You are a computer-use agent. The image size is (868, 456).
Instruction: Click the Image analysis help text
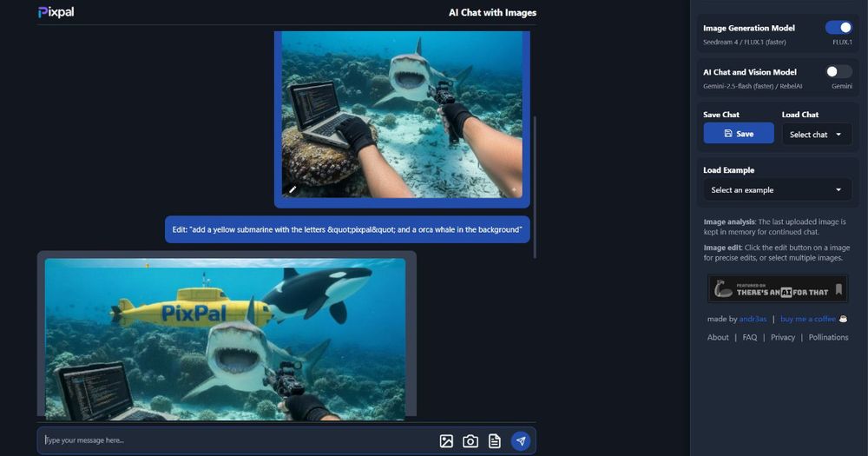[775, 227]
